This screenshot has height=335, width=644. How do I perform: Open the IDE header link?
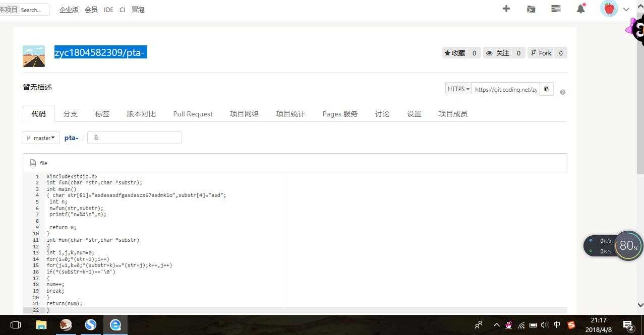(108, 10)
